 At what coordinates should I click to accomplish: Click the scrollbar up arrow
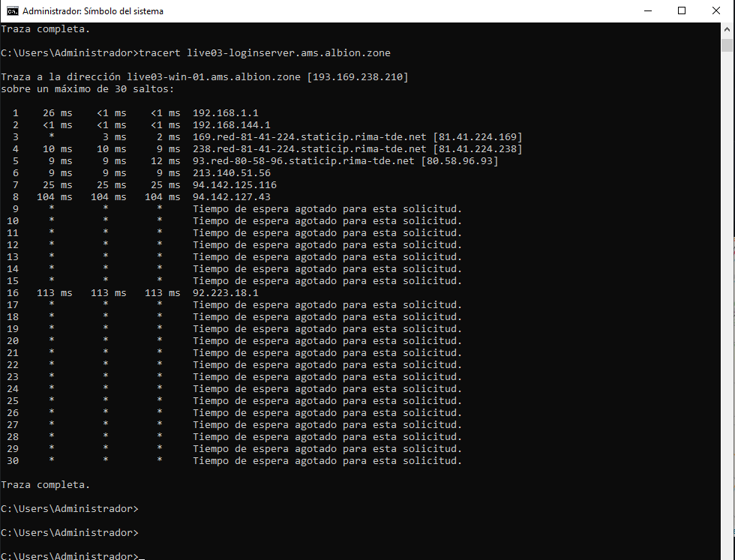coord(727,29)
